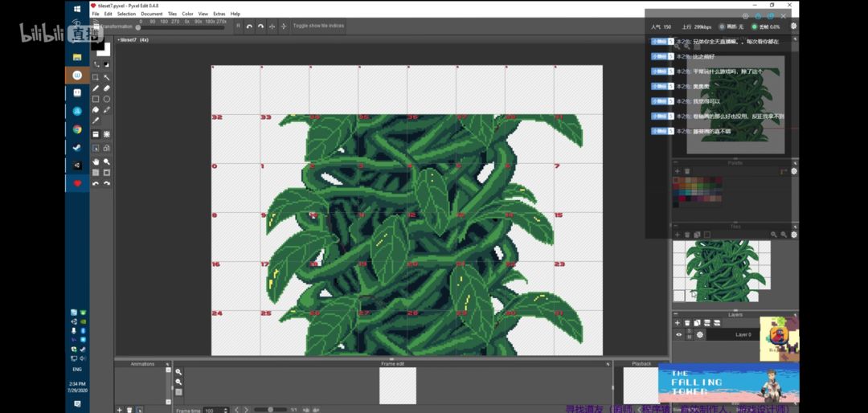Zoom out inside the Frame edit panel

click(178, 382)
